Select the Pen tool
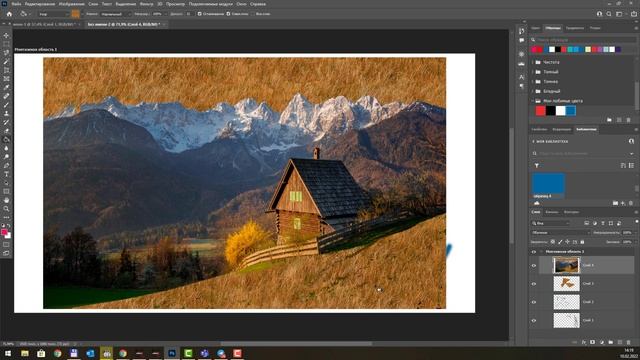This screenshot has width=640, height=360. pos(6,166)
